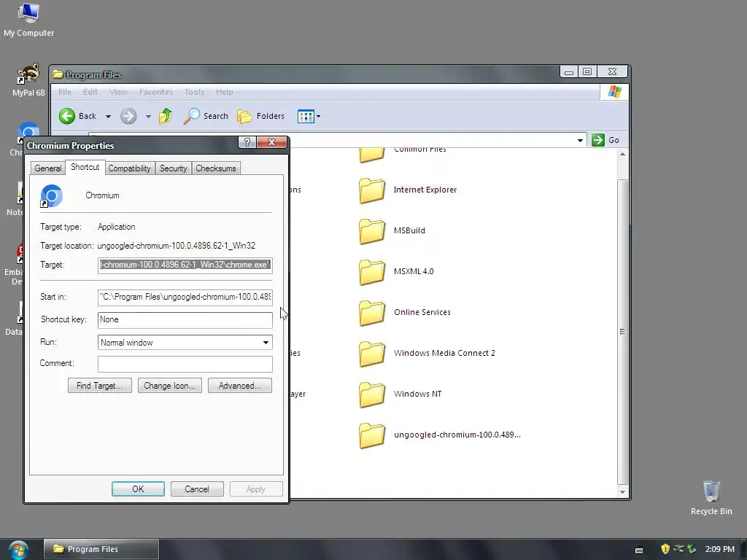
Task: Select the ungoogled-chromium folder icon
Action: point(372,436)
